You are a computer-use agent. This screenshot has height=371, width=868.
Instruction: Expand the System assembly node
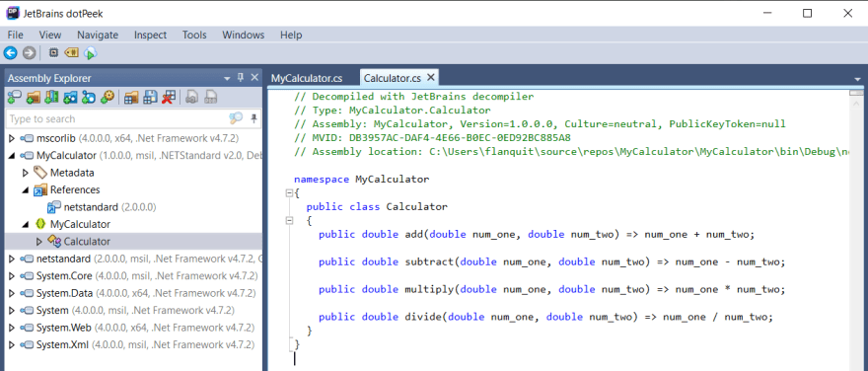pos(12,310)
